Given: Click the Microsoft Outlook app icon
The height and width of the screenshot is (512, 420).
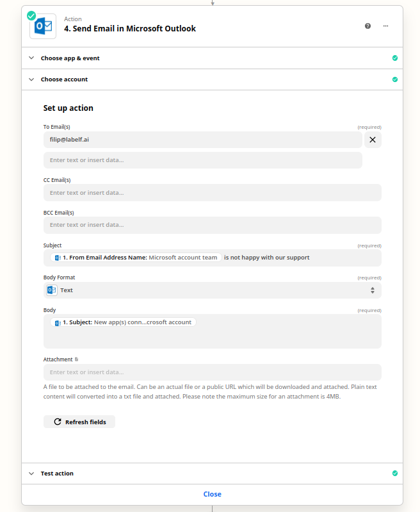Looking at the screenshot, I should coord(44,26).
